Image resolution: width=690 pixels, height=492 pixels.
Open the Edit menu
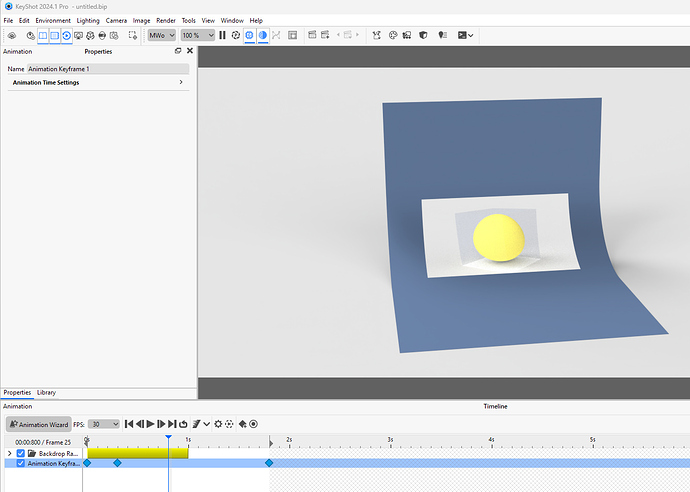point(24,20)
